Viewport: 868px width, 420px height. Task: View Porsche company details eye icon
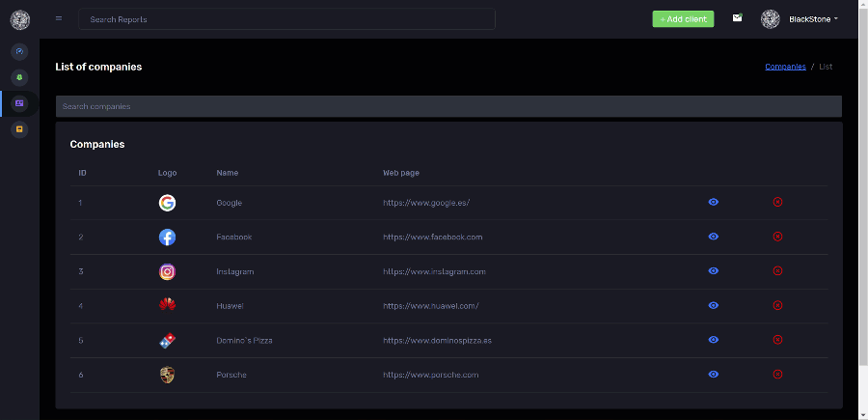point(714,374)
